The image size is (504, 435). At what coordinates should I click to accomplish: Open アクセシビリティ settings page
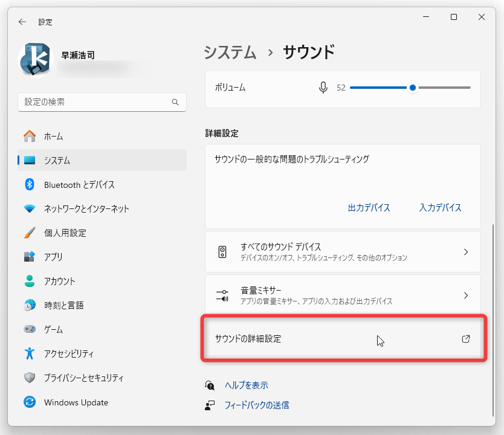(x=102, y=353)
